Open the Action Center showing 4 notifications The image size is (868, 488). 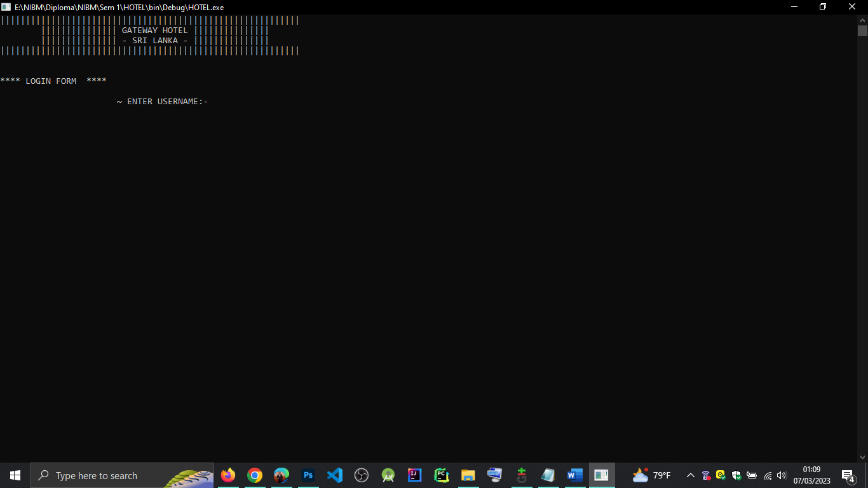click(847, 475)
